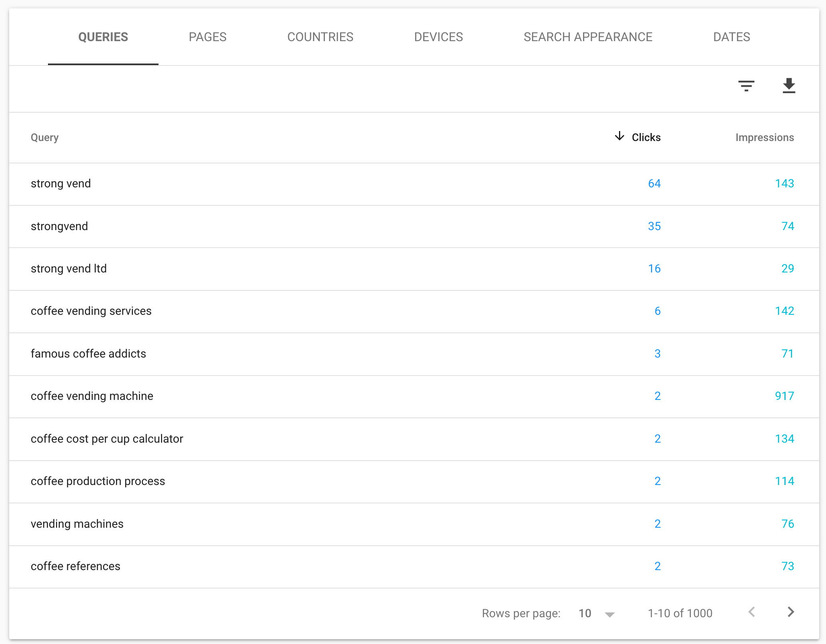
Task: Select the Search Appearance tab
Action: pyautogui.click(x=588, y=37)
